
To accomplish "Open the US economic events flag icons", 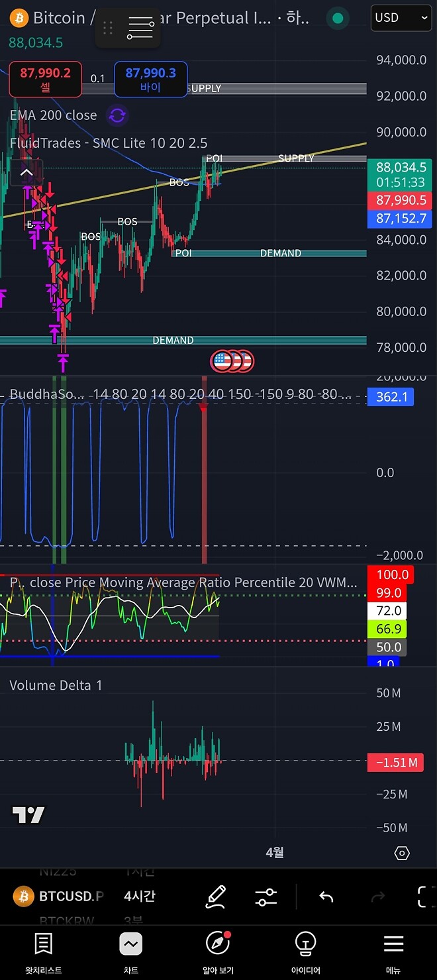I will point(232,361).
